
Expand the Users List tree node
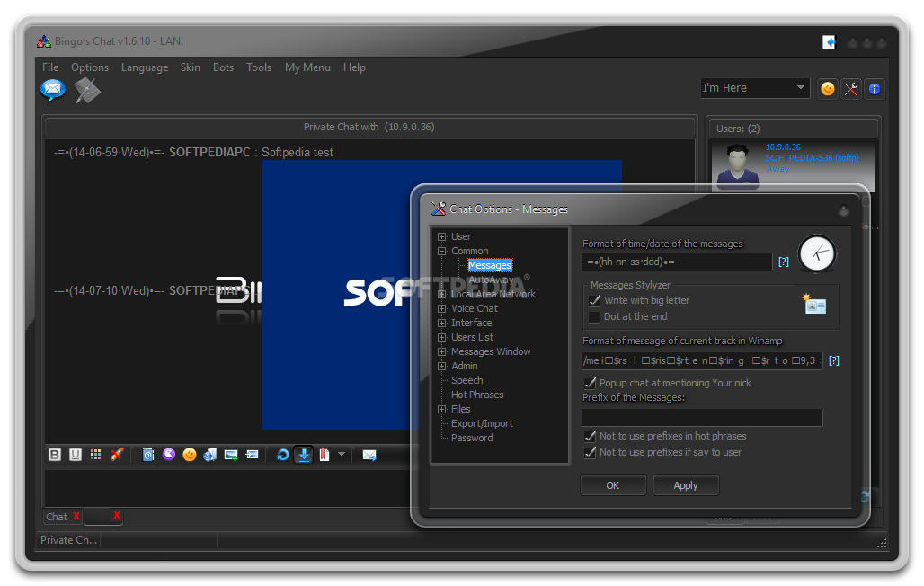click(441, 338)
